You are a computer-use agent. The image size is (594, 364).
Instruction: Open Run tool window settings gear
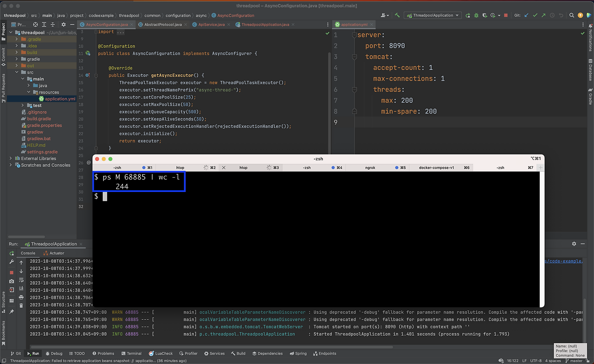pyautogui.click(x=574, y=244)
